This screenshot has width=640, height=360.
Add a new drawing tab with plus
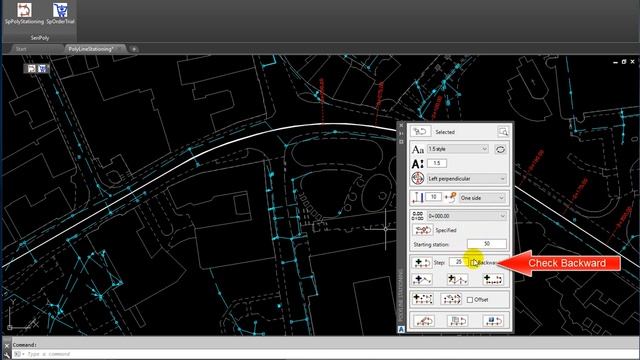pyautogui.click(x=134, y=49)
